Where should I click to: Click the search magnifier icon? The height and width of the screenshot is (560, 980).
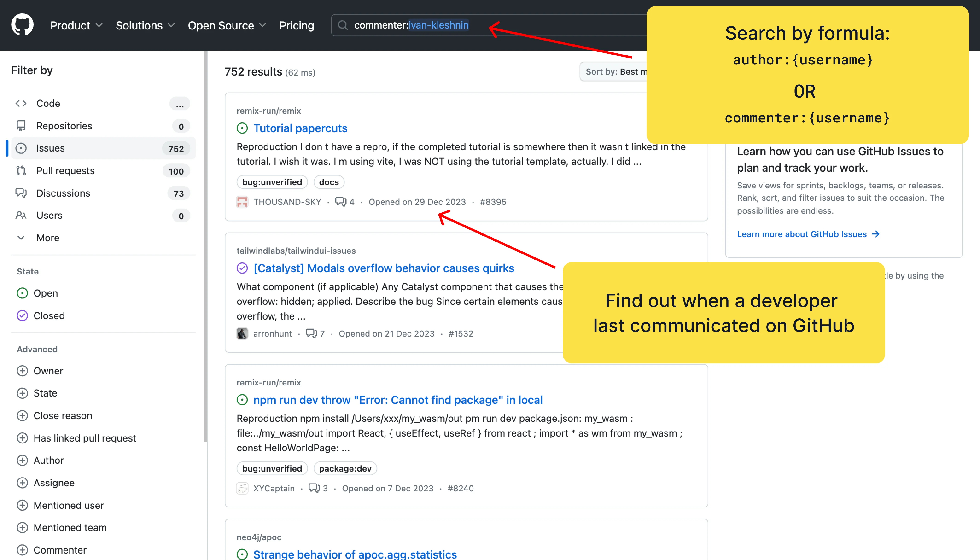(342, 25)
